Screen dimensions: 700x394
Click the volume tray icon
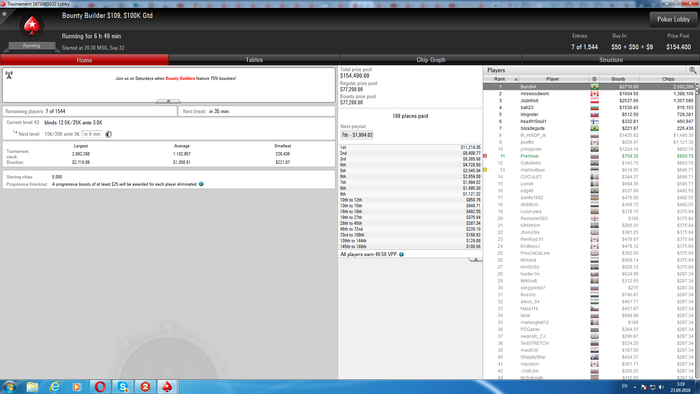(661, 387)
